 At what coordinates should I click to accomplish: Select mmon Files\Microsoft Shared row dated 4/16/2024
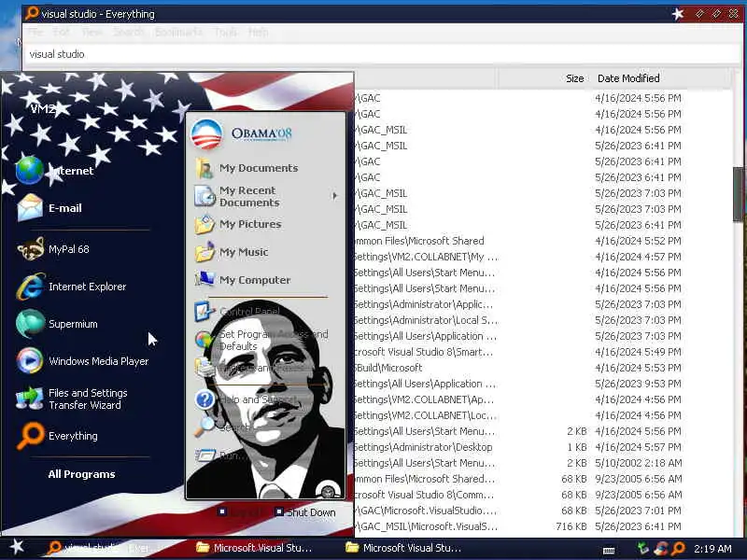(x=543, y=241)
